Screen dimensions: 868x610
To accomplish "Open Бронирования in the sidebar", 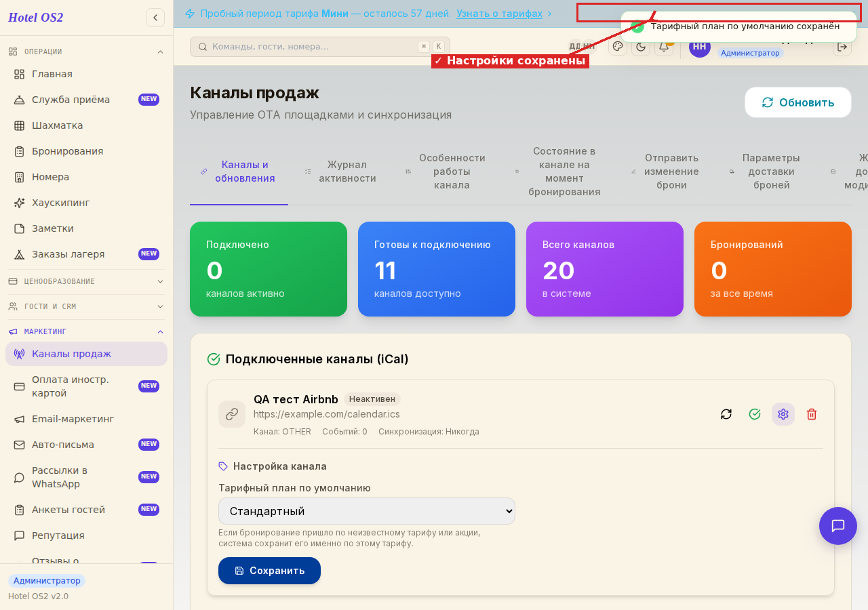I will tap(86, 151).
